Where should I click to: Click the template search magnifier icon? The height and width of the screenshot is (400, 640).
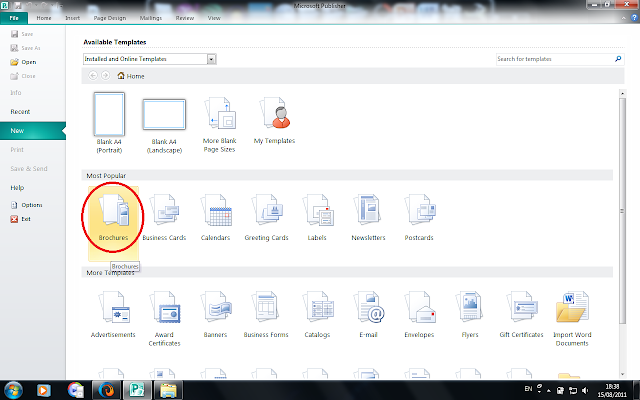coord(618,59)
